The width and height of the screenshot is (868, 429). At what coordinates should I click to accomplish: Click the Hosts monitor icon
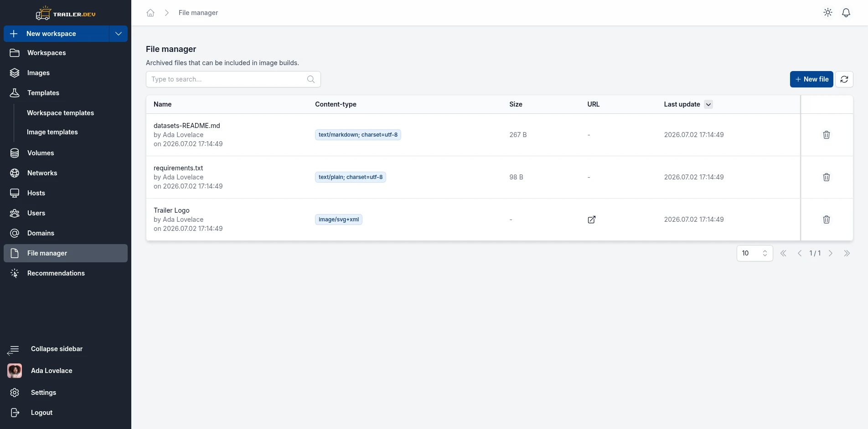(15, 193)
